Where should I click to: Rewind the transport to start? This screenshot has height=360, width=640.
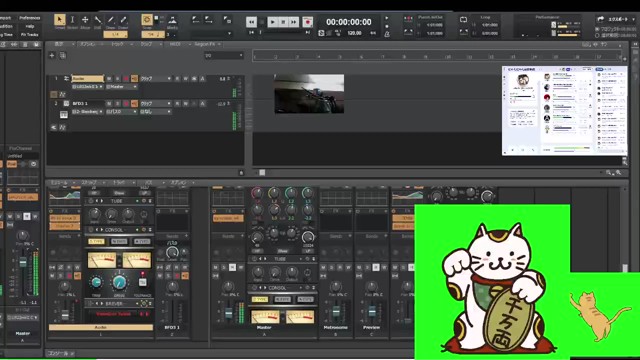251,22
